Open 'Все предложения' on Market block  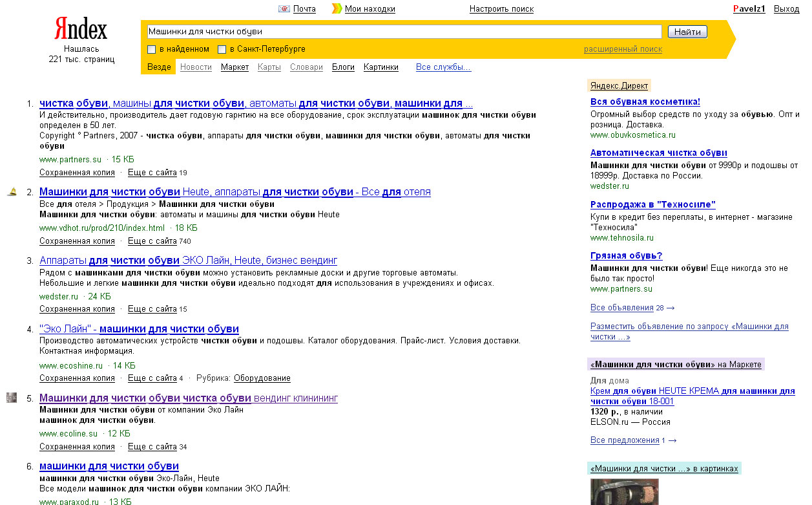(x=624, y=440)
